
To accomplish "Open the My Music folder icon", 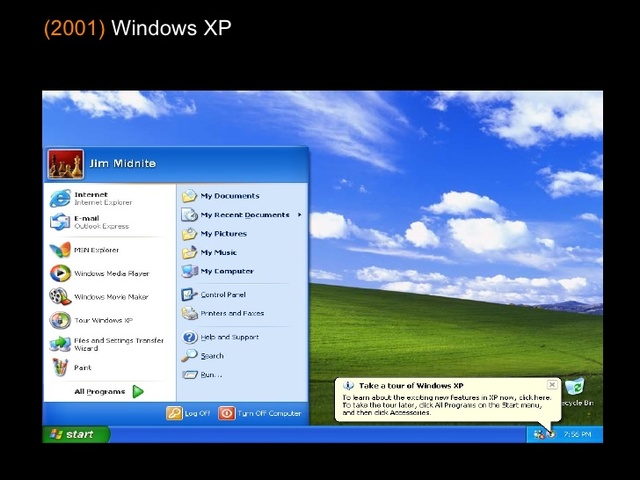I will point(189,253).
